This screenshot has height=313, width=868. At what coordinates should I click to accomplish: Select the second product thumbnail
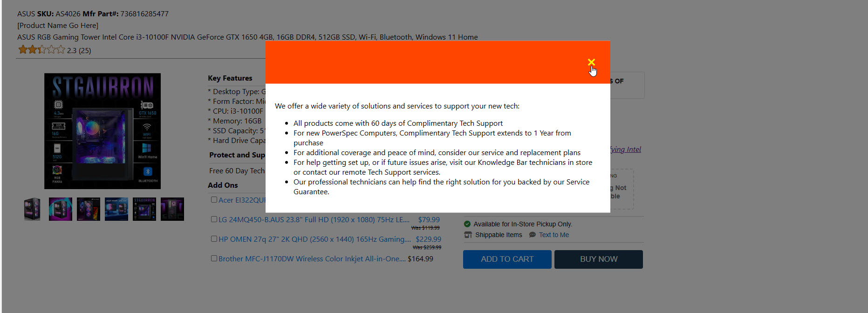61,209
